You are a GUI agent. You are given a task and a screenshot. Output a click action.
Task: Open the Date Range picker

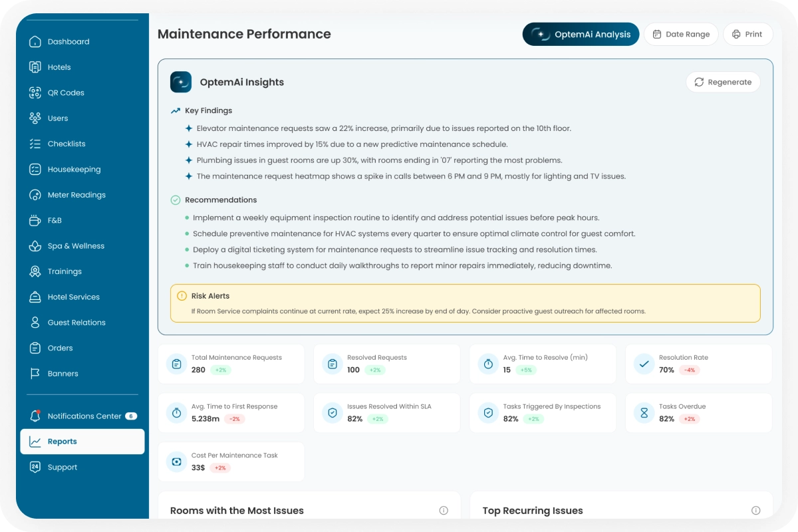click(681, 35)
